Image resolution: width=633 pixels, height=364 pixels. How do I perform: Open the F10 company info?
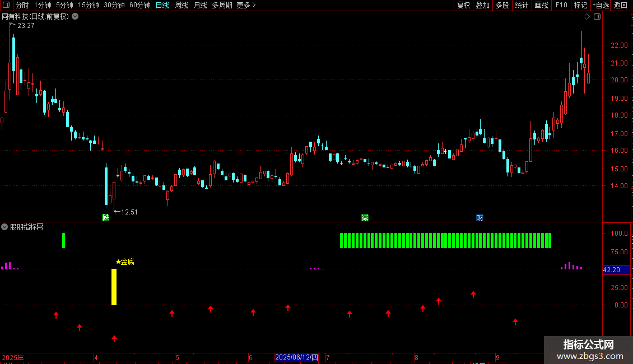561,5
